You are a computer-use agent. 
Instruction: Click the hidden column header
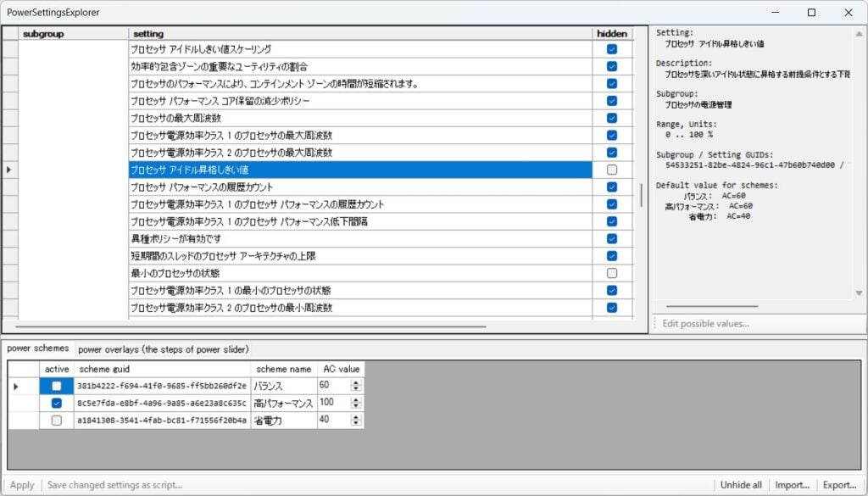point(612,34)
